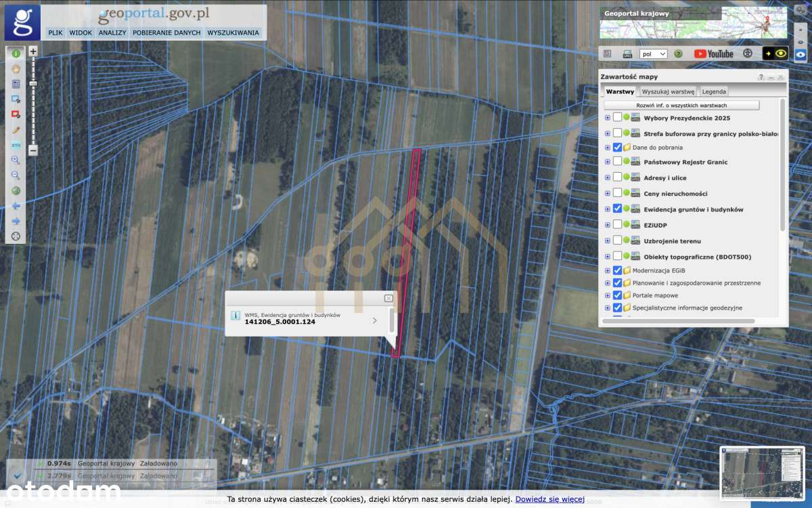Click the minus button below zoom slider
Image resolution: width=812 pixels, height=508 pixels.
pyautogui.click(x=33, y=150)
